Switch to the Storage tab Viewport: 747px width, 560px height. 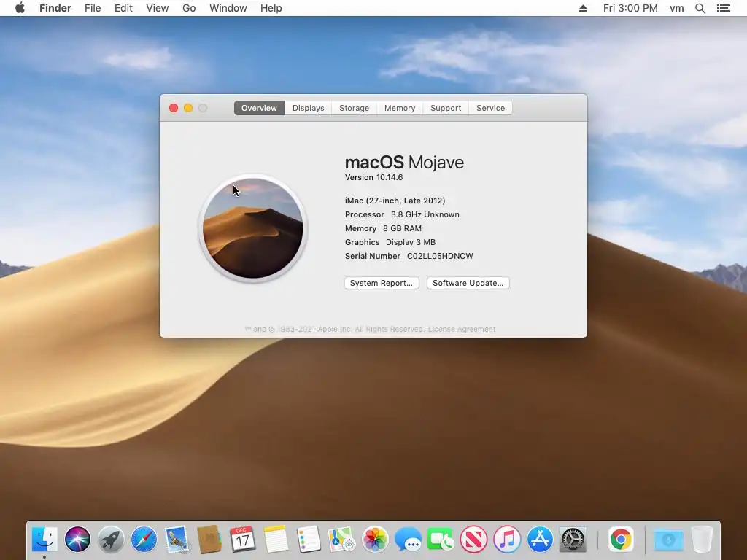[354, 108]
